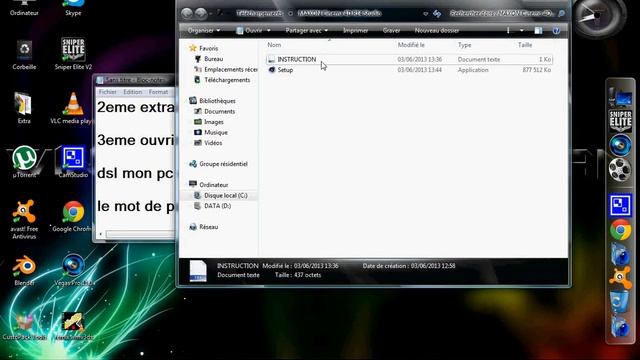Screen dimensions: 640x360
Task: Click the Notepad scrollbar left arrow
Action: 101,234
